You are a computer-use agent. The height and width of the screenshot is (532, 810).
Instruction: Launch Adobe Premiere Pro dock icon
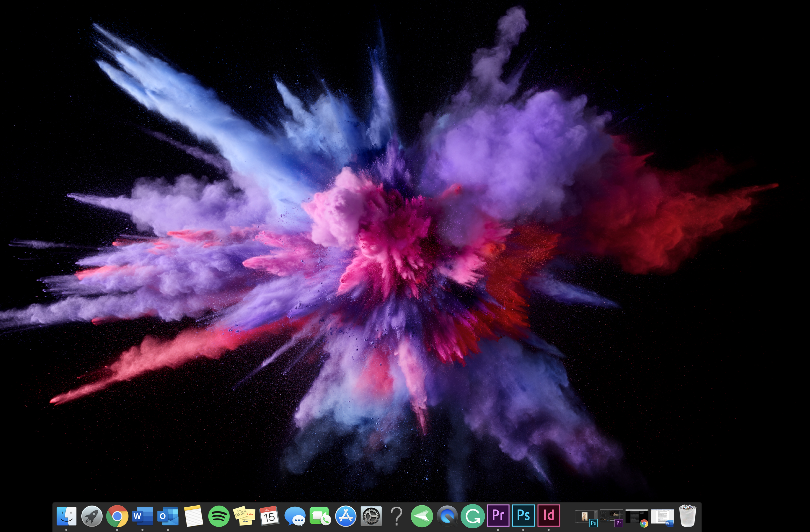pos(498,515)
